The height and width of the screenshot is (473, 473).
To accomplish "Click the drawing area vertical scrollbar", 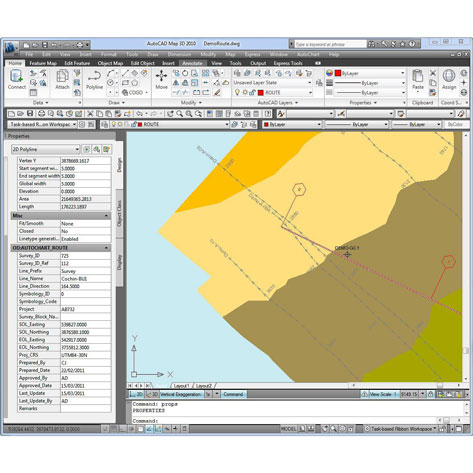I will point(465,256).
